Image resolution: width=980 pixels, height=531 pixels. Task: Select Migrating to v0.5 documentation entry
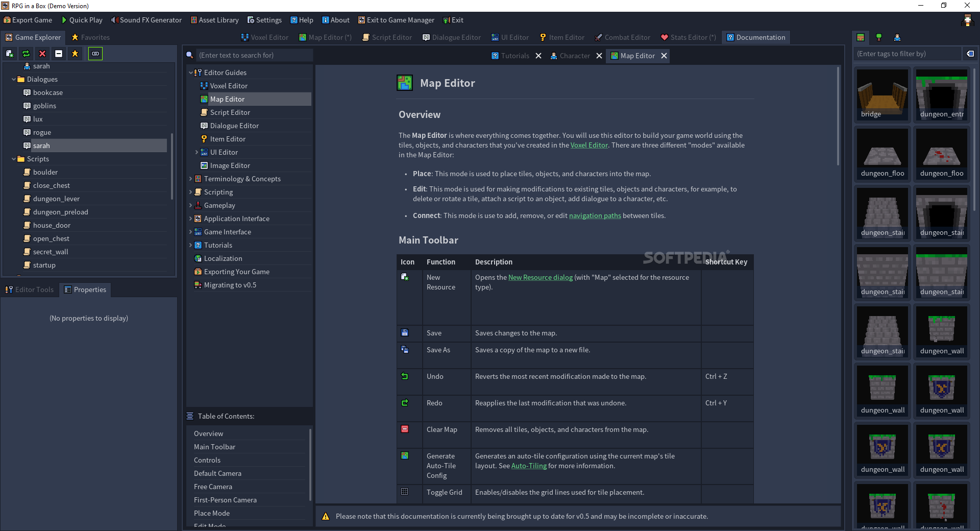click(230, 285)
